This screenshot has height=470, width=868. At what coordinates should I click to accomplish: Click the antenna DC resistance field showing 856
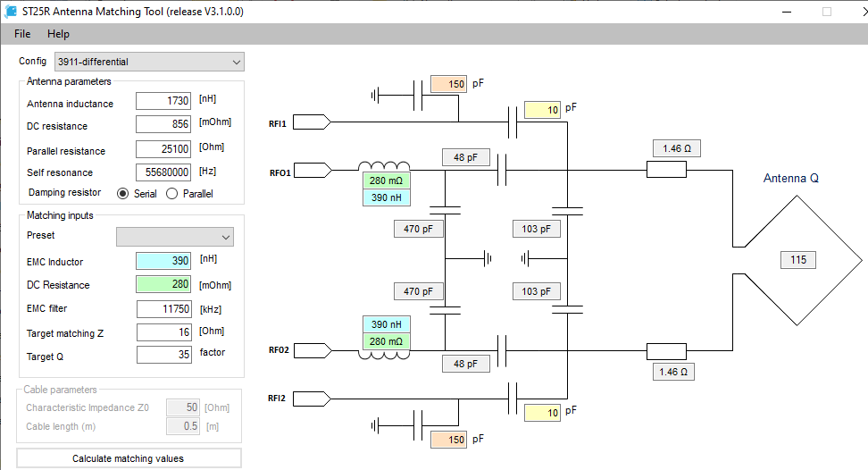tap(163, 124)
